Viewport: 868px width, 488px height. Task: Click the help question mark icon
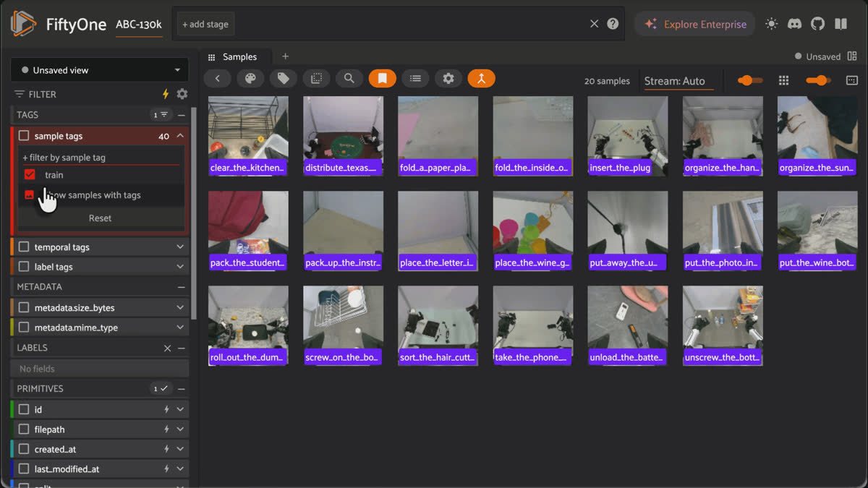tap(613, 24)
